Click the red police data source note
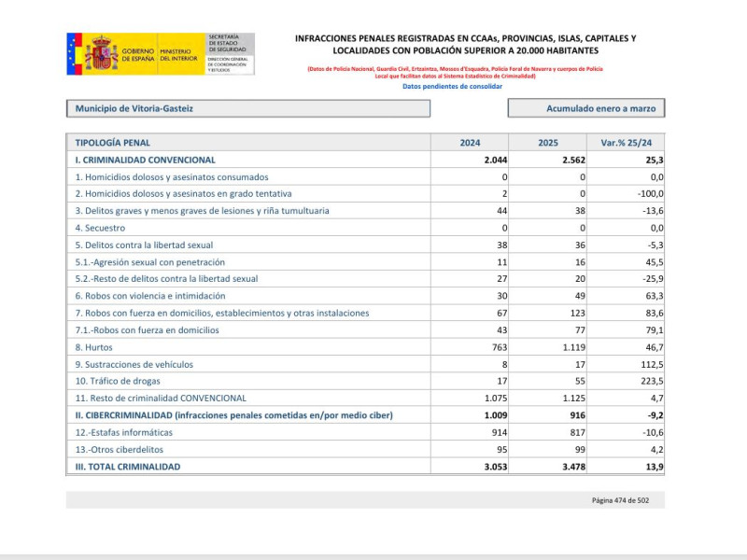 pyautogui.click(x=455, y=73)
